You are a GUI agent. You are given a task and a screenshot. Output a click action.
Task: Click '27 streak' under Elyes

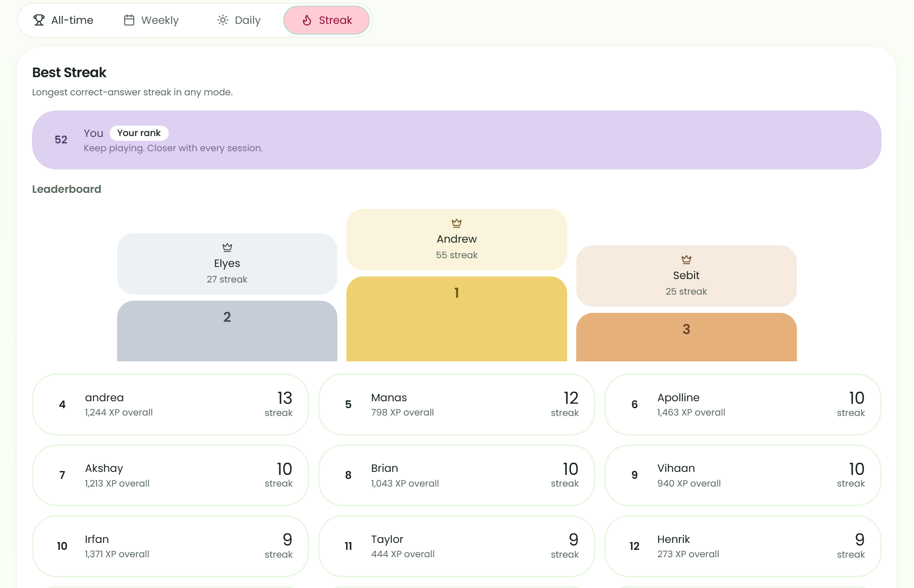pyautogui.click(x=227, y=279)
